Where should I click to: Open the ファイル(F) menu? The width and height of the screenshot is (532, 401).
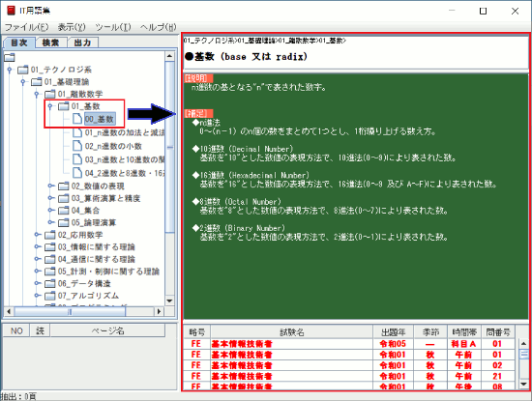pyautogui.click(x=26, y=27)
